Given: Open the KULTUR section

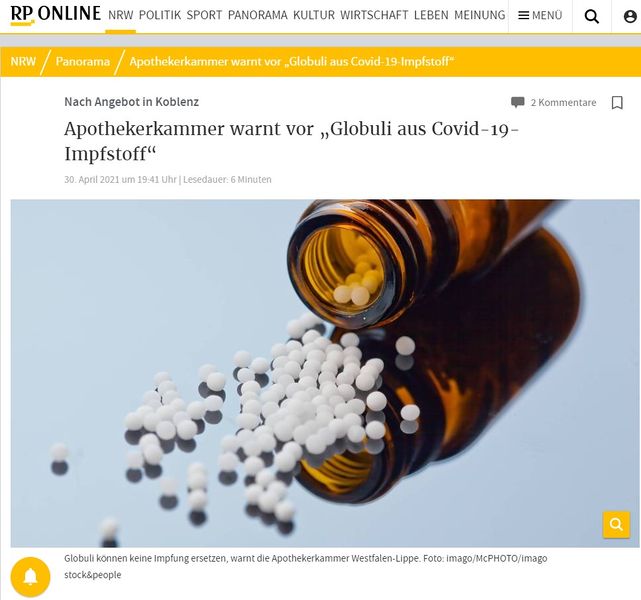Looking at the screenshot, I should (x=314, y=16).
